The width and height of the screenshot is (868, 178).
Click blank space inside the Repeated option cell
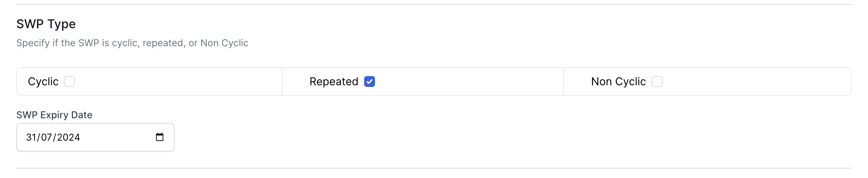tap(468, 82)
